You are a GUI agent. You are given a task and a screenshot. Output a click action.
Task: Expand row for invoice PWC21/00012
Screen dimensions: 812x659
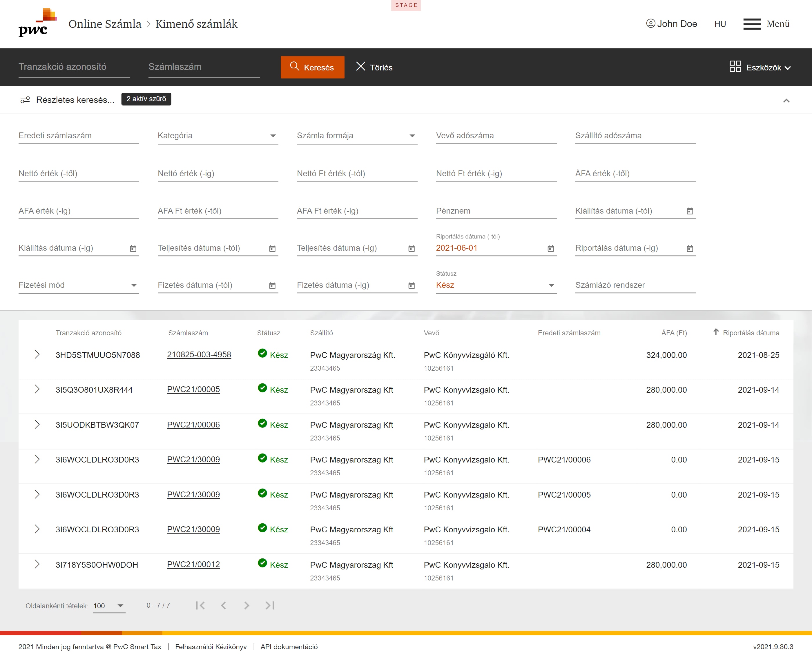(x=37, y=565)
